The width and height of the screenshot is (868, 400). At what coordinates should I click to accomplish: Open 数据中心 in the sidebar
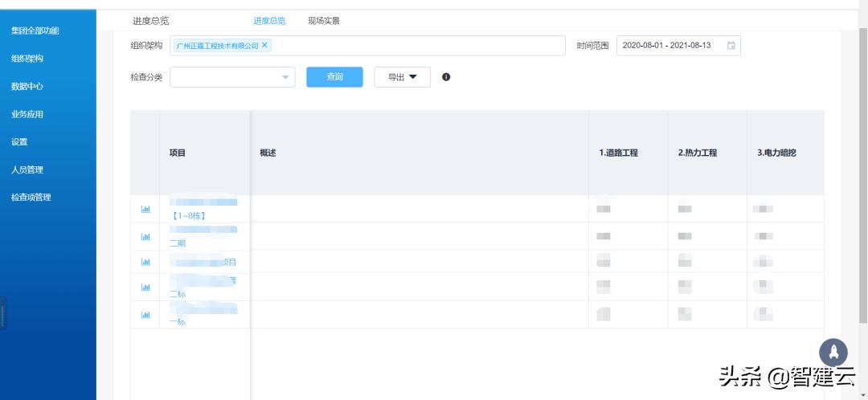27,86
